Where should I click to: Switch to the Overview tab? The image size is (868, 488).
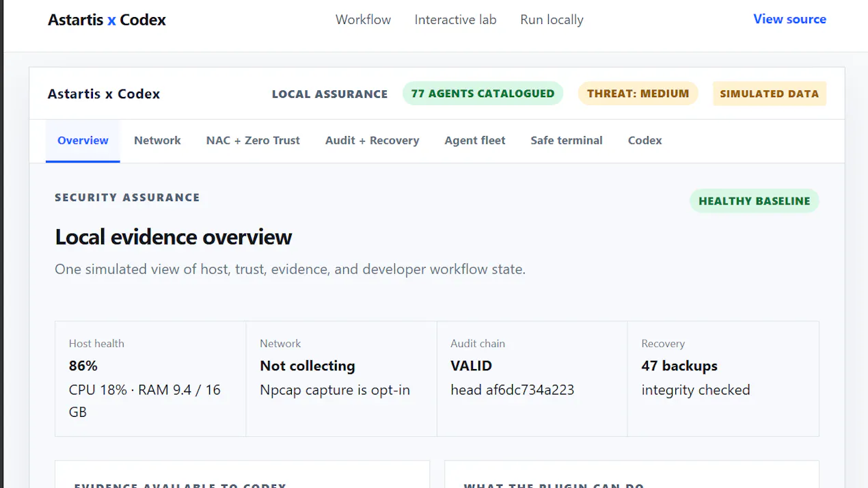[x=83, y=140]
